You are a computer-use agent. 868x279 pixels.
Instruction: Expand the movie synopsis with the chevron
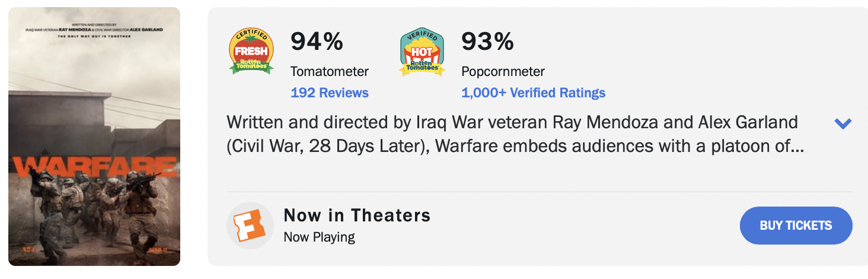pyautogui.click(x=843, y=123)
